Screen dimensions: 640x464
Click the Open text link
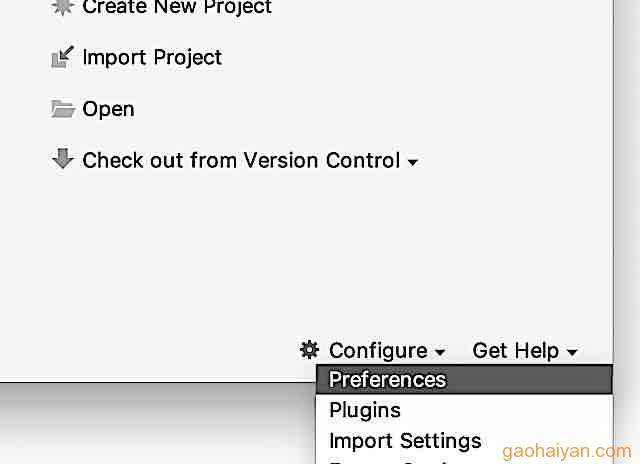[x=108, y=109]
